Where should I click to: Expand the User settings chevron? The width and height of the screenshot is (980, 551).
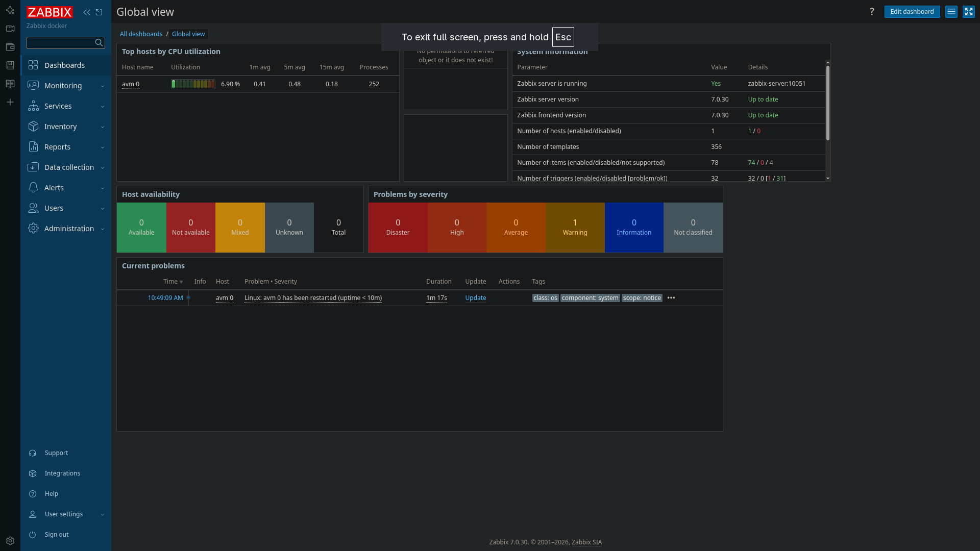103,515
